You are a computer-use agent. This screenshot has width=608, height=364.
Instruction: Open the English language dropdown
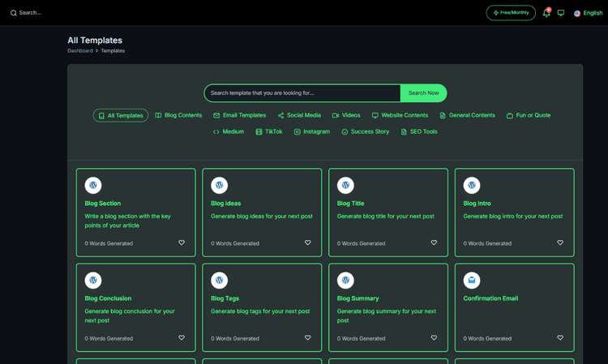pyautogui.click(x=589, y=13)
